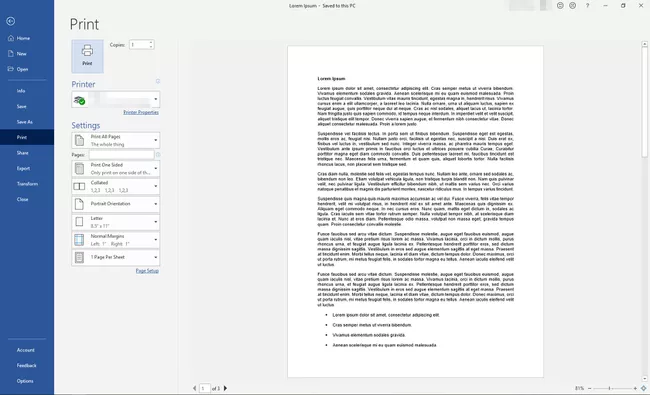Click the Normal Margins icon
This screenshot has width=650, height=395.
pyautogui.click(x=79, y=240)
